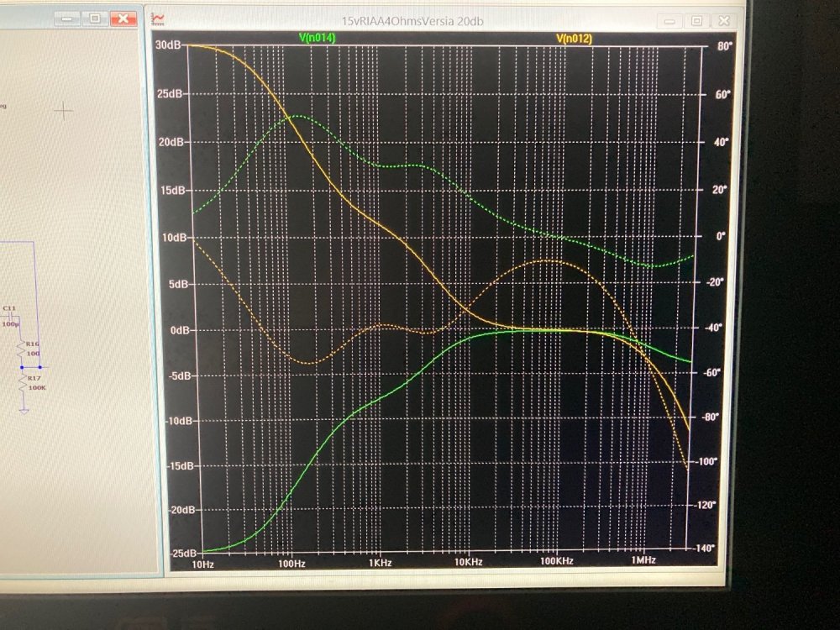Click the 0° label on phase axis
Viewport: 840px width, 630px height.
coord(720,236)
